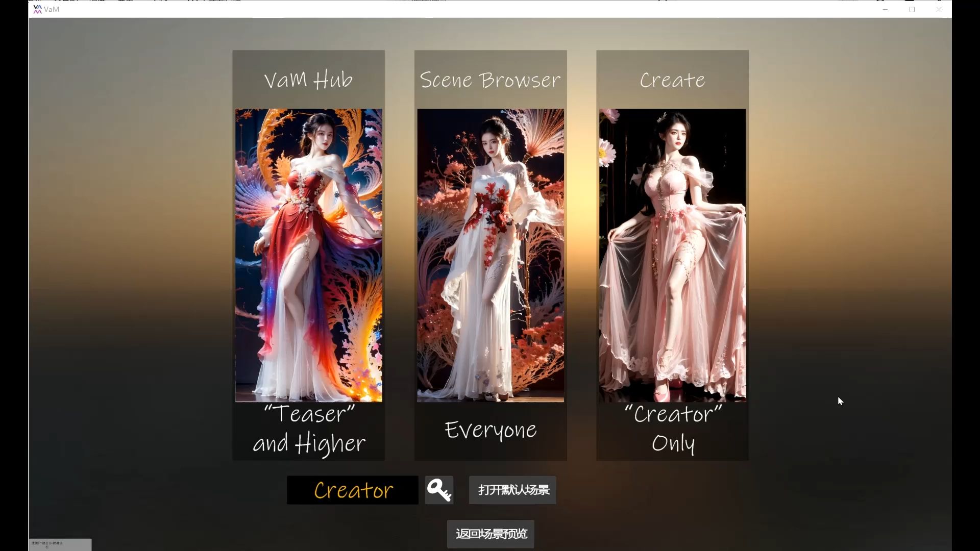Click the Scene Browser white dress artwork

[x=491, y=255]
